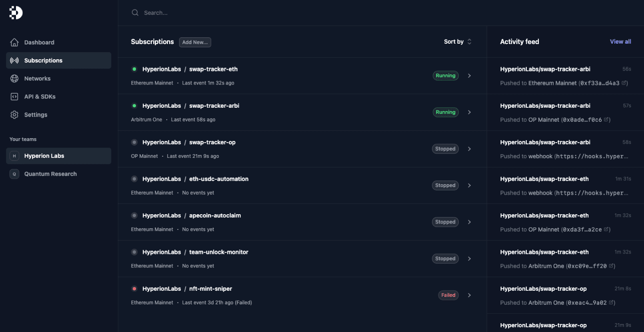Click Running badge for swap-tracker-arbi
644x332 pixels.
[446, 112]
